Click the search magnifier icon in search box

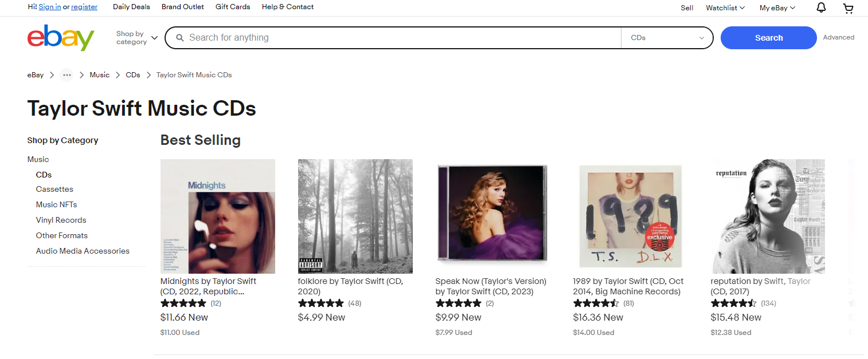pyautogui.click(x=180, y=38)
